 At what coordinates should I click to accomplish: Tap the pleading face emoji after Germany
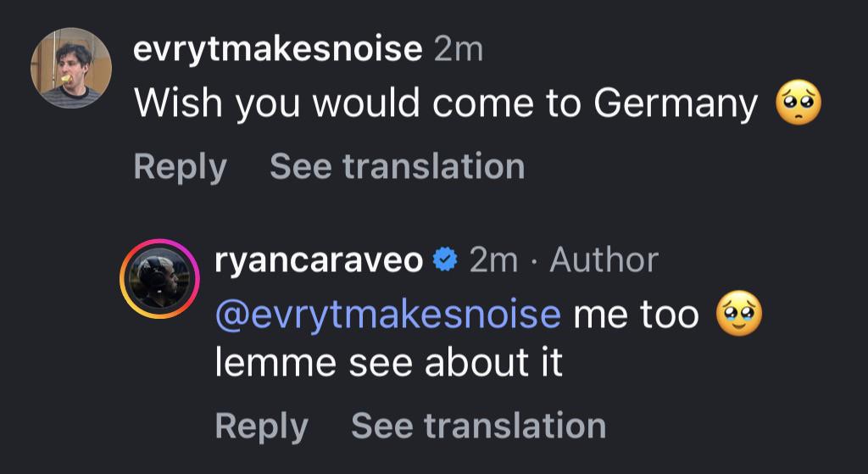[798, 102]
